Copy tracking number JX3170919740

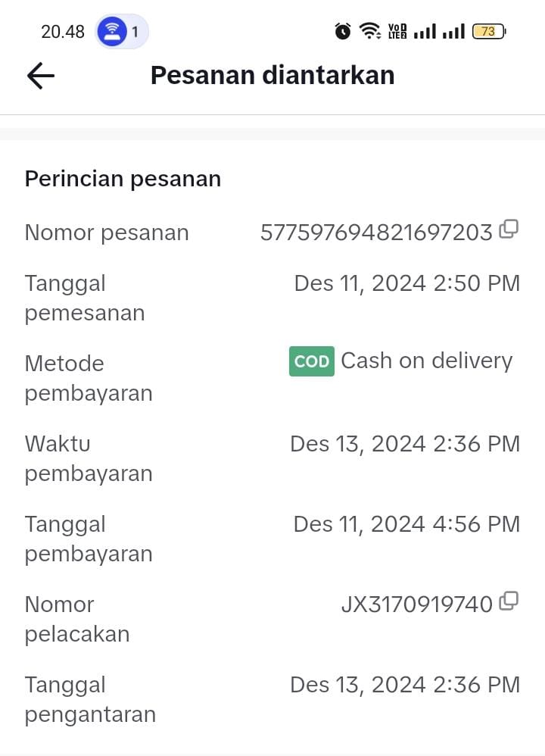(x=509, y=601)
